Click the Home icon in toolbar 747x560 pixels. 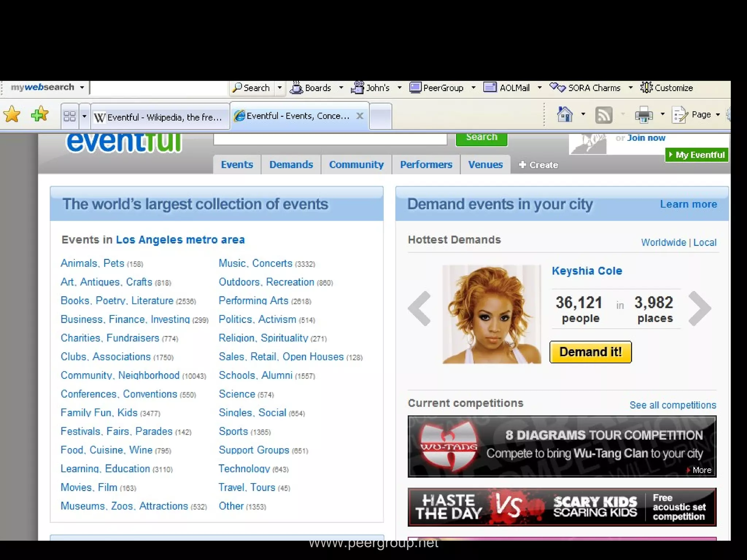click(x=565, y=115)
